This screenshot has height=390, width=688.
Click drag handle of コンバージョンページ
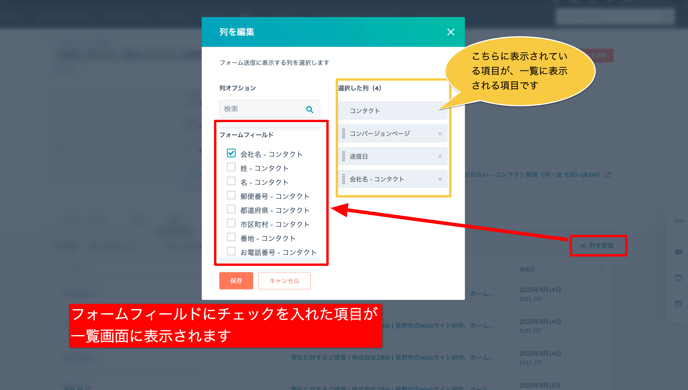click(344, 133)
